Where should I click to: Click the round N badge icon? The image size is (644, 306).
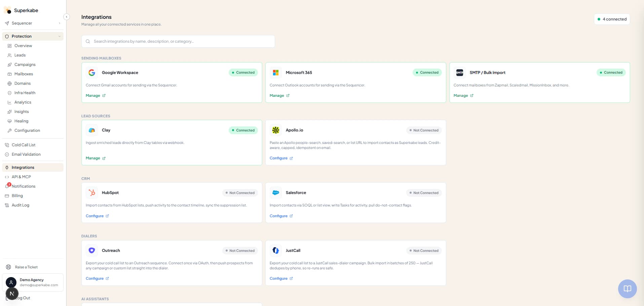coord(12,294)
